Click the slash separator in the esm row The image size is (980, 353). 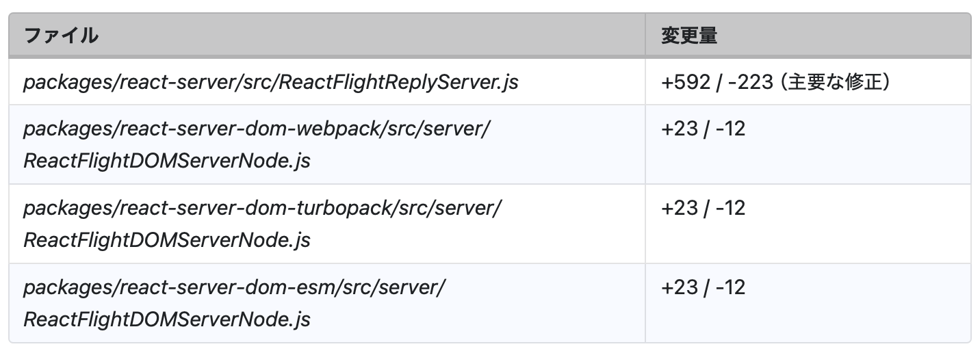(706, 287)
